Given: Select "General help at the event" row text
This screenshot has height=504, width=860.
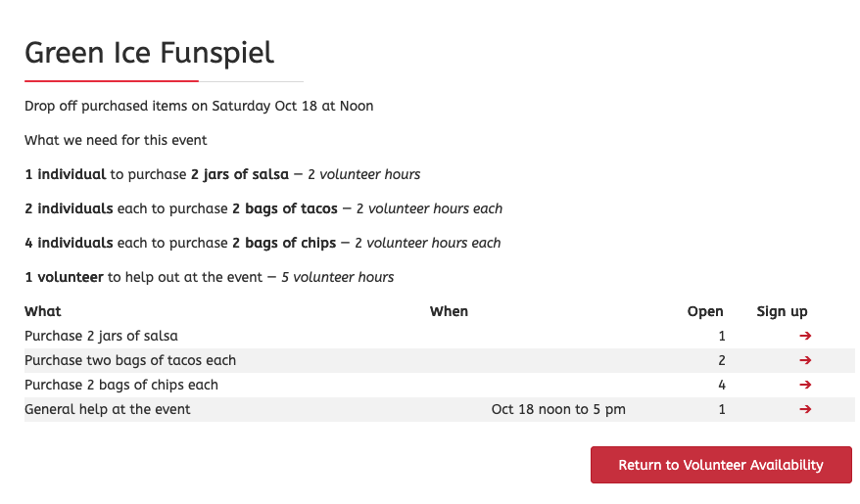Looking at the screenshot, I should click(x=108, y=409).
